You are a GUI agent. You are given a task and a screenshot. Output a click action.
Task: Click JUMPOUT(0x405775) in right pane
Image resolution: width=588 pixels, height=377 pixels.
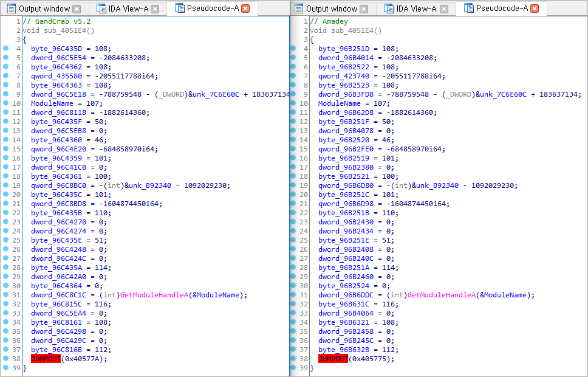click(x=356, y=359)
